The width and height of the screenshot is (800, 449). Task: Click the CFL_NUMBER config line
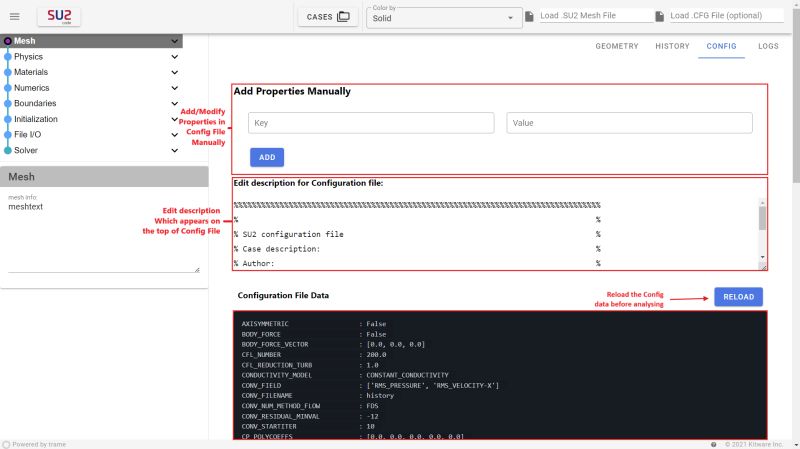pyautogui.click(x=314, y=355)
